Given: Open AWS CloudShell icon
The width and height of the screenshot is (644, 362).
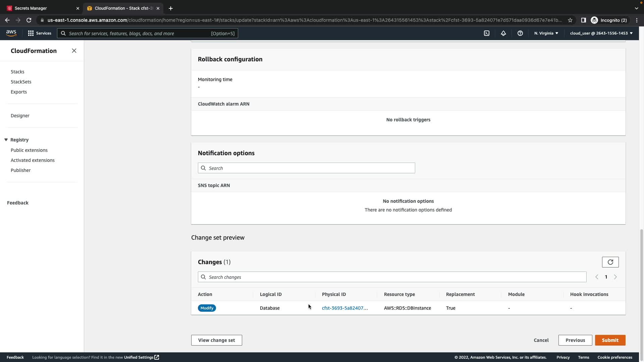Looking at the screenshot, I should pos(487,33).
